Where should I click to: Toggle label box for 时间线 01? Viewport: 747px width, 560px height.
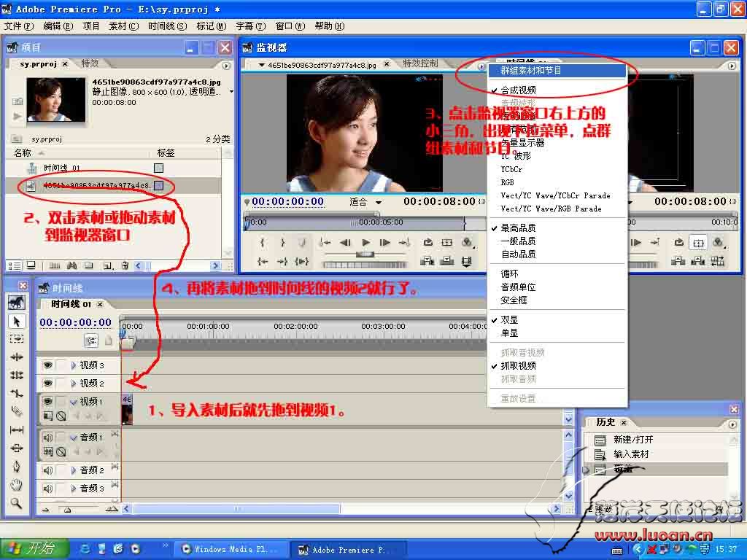pyautogui.click(x=158, y=168)
